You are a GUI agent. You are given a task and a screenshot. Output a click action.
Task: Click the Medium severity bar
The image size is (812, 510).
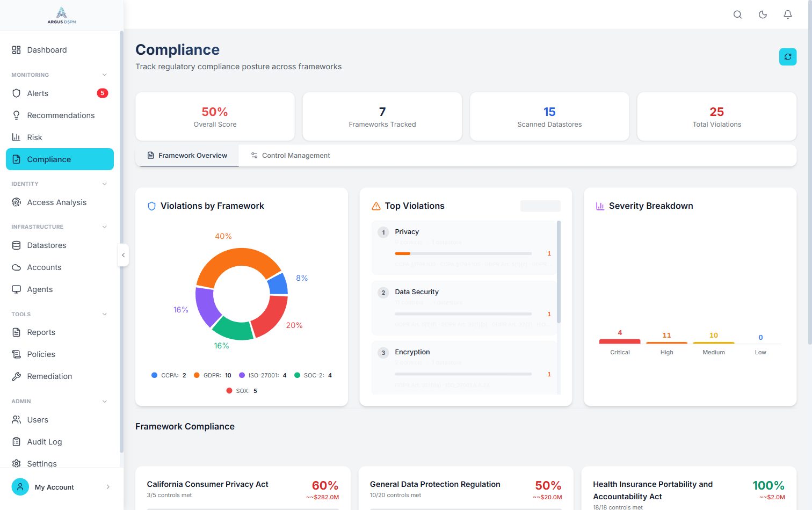714,343
